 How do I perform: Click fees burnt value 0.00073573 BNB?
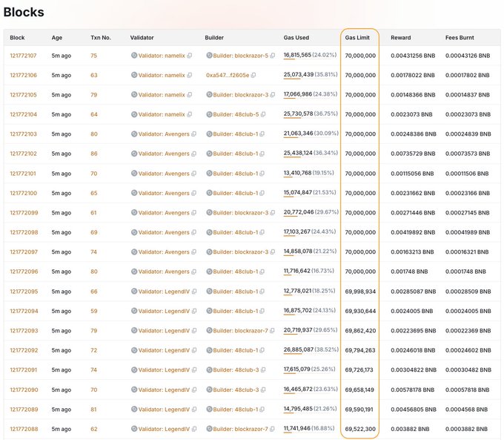pos(468,154)
